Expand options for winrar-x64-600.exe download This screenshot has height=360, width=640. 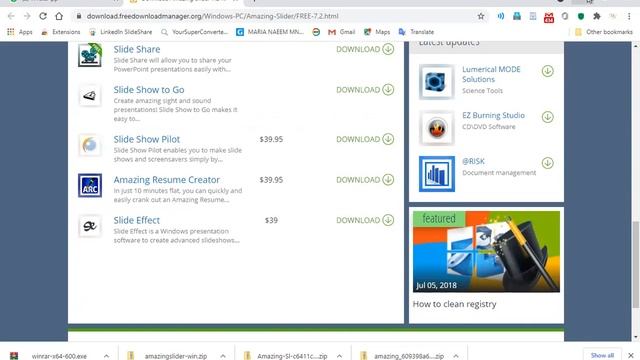(x=106, y=356)
